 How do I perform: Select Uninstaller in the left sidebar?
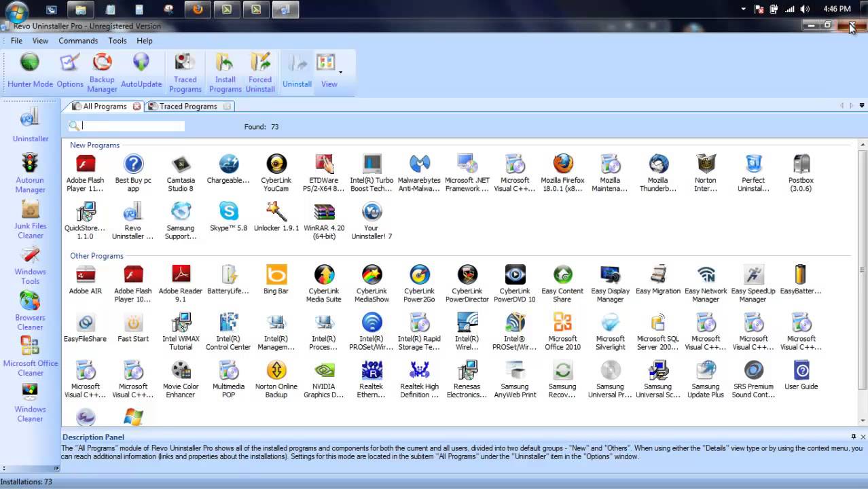[x=31, y=124]
